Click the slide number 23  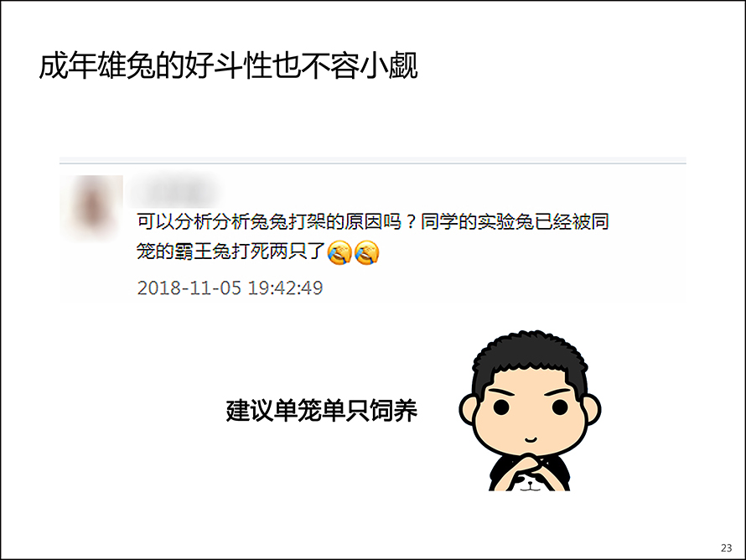[727, 547]
